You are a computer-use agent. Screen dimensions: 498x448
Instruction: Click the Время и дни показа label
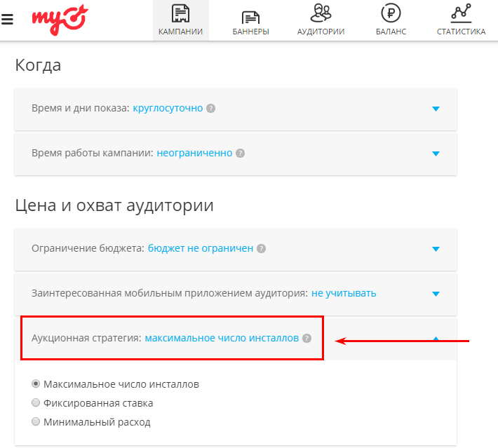[x=81, y=108]
